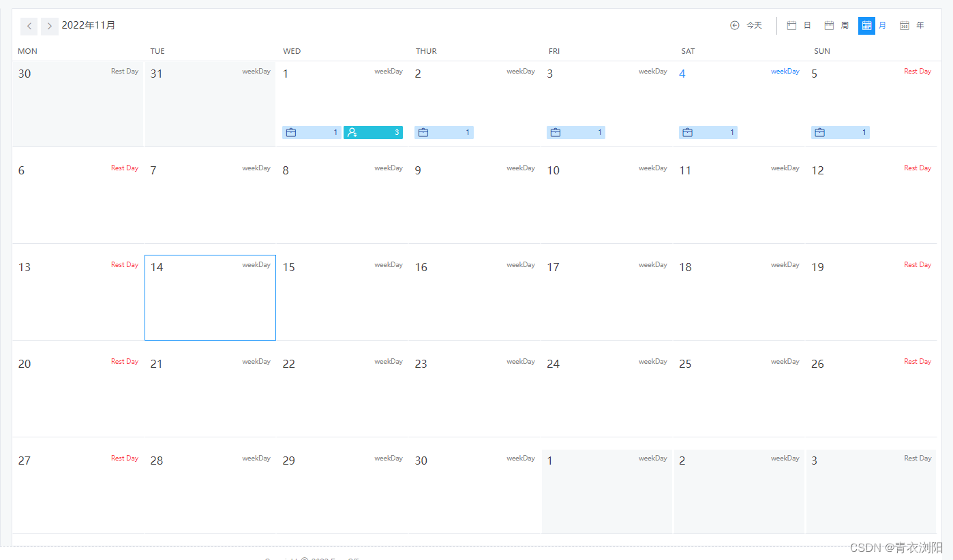The width and height of the screenshot is (953, 560).
Task: Switch to 日 day view
Action: 799,25
